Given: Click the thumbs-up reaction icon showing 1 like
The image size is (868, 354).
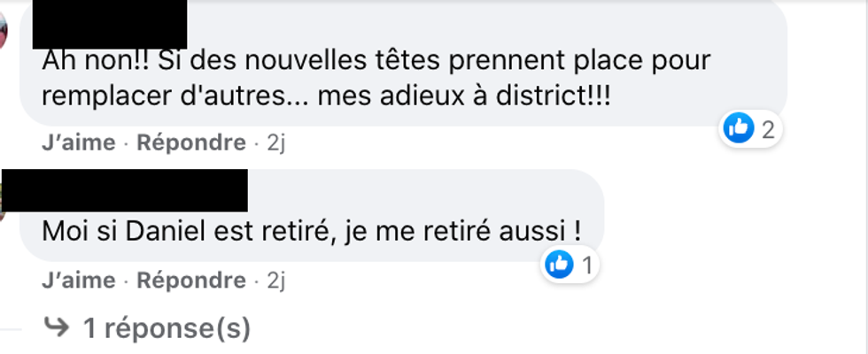Looking at the screenshot, I should tap(559, 264).
